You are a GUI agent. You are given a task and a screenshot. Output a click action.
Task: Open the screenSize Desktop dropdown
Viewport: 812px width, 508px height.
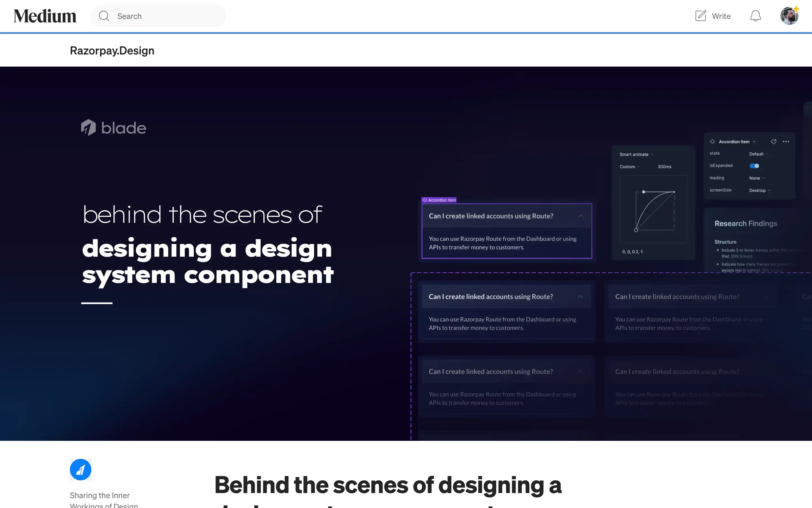click(760, 190)
